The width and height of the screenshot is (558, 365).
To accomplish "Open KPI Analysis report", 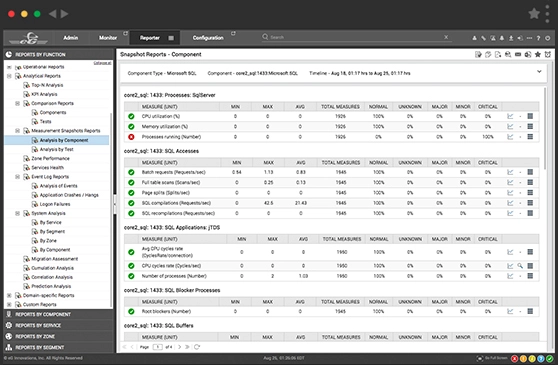I will point(44,94).
